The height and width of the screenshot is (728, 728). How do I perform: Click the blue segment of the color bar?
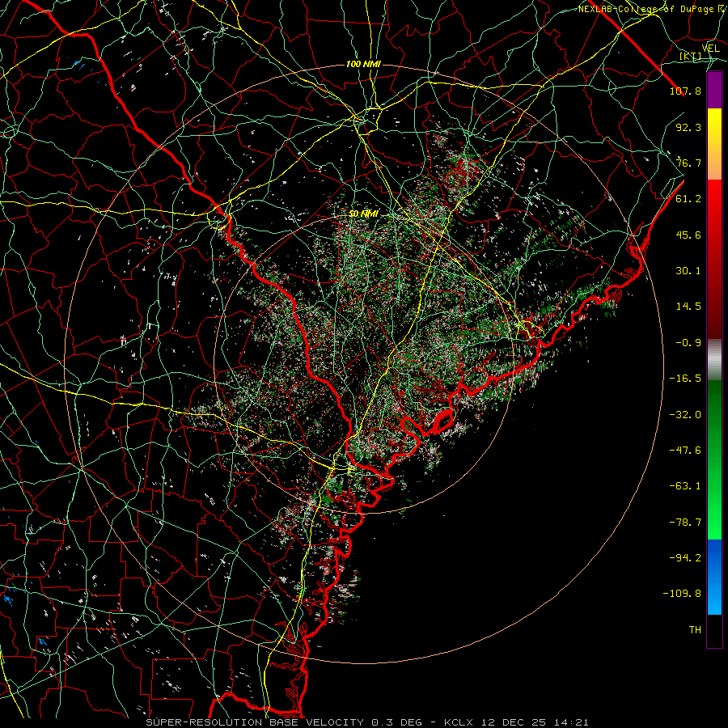pos(714,577)
